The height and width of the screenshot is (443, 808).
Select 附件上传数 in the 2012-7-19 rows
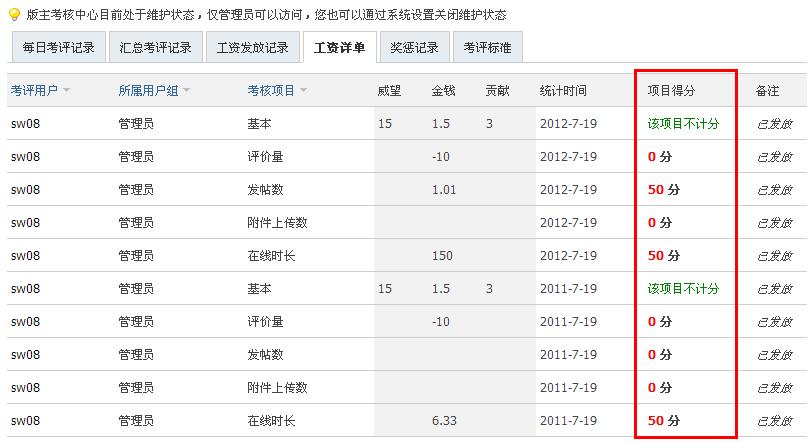pos(277,223)
